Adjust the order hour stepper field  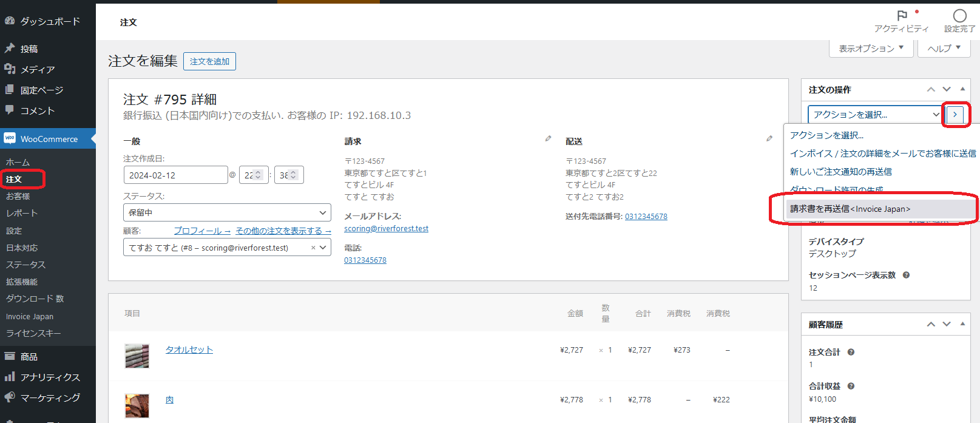tap(254, 175)
